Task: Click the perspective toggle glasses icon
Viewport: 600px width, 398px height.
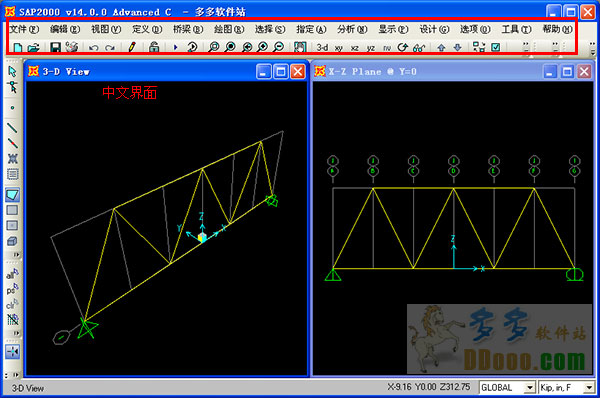Action: [419, 48]
